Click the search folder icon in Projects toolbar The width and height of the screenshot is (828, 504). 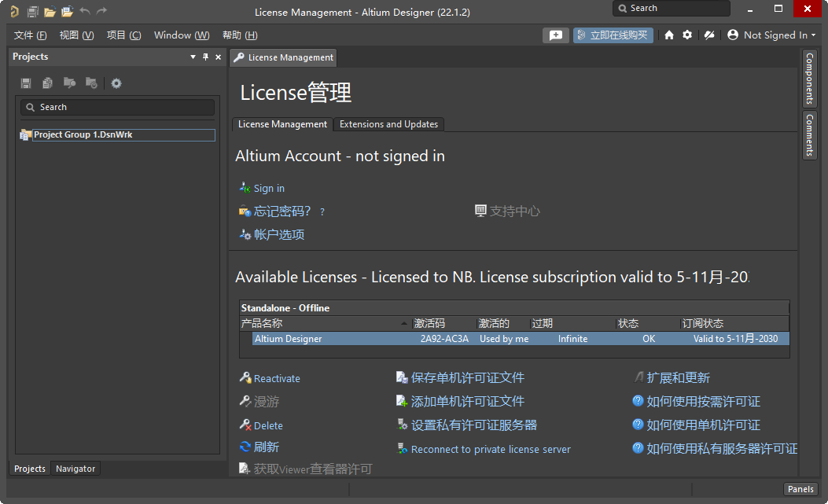pos(70,83)
